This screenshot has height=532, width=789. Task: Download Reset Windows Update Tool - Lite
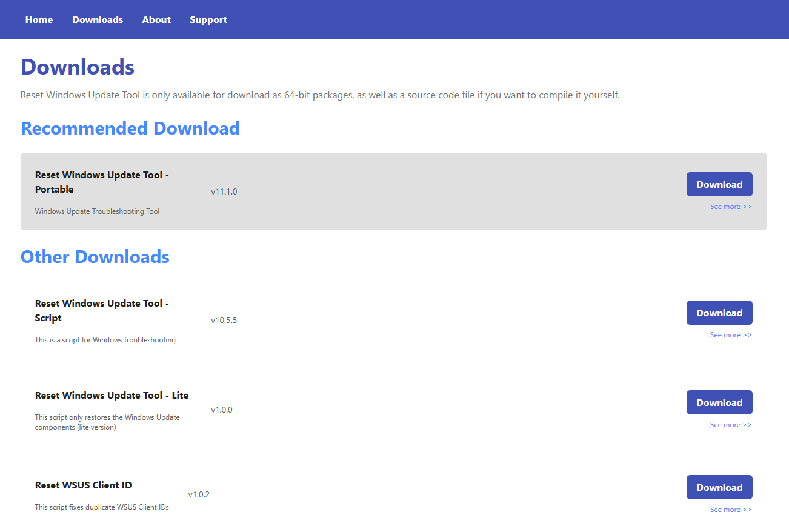tap(719, 402)
